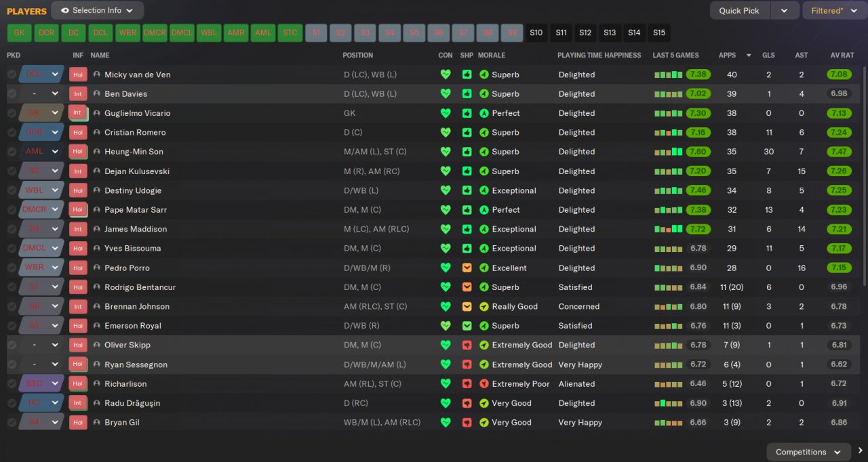
Task: Click the Alienated playing time for Richarlison
Action: tap(576, 383)
